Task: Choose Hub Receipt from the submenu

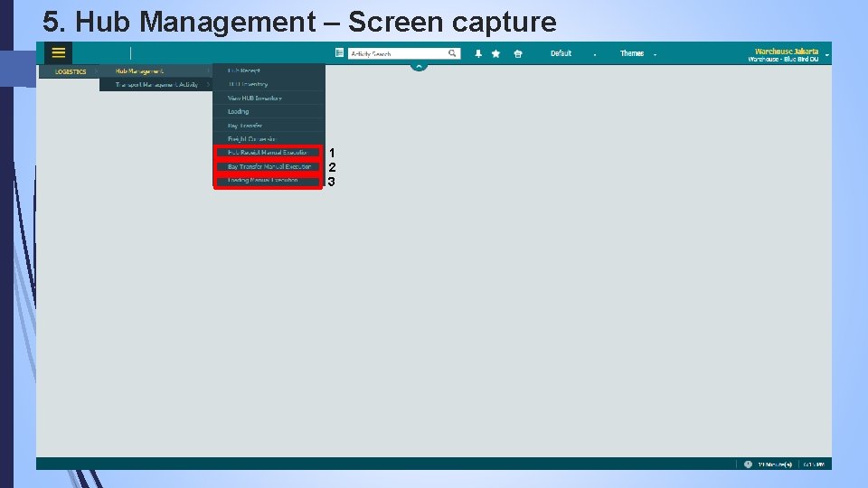Action: [269, 70]
